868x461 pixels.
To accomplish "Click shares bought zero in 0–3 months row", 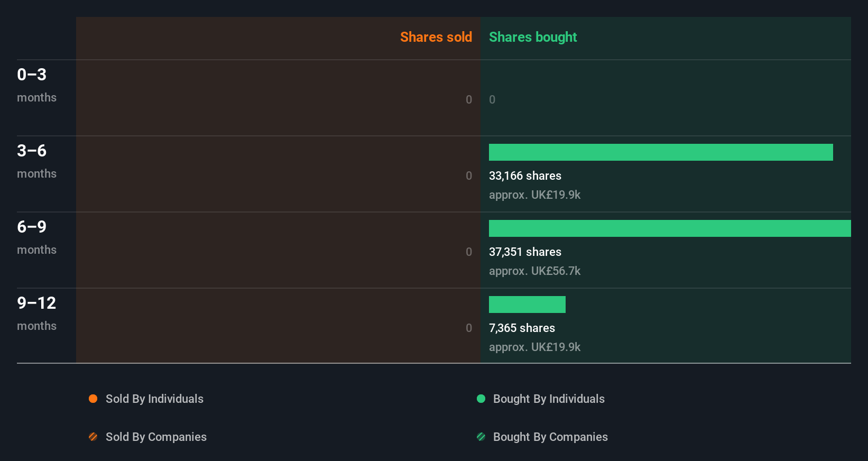I will click(492, 99).
